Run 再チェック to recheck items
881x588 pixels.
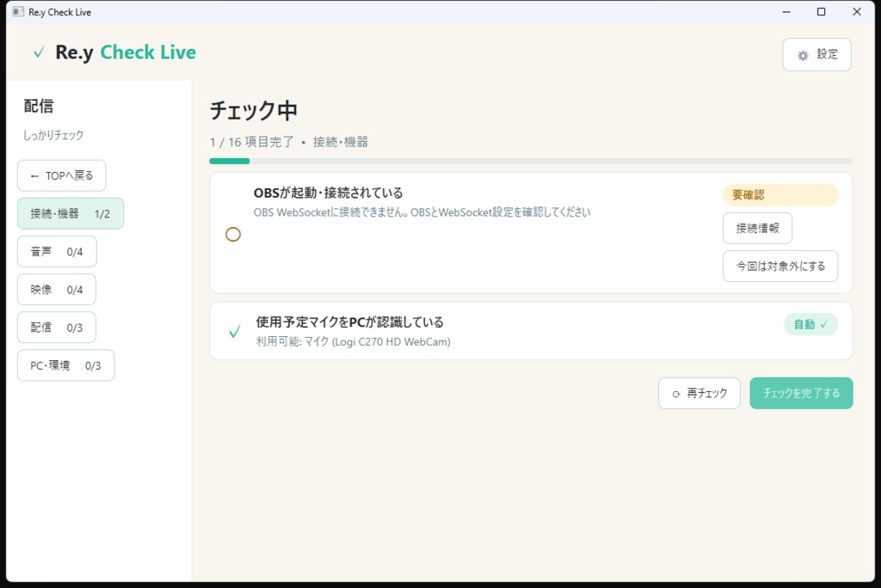pos(699,393)
